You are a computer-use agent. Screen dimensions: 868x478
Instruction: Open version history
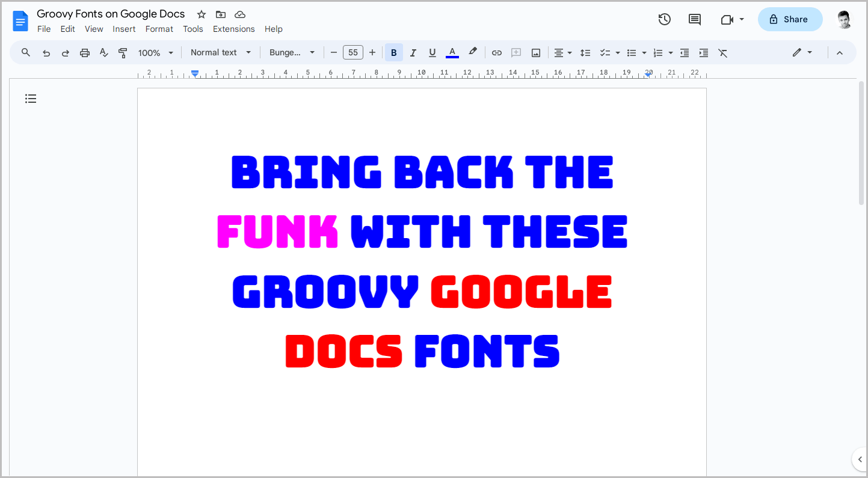click(665, 19)
